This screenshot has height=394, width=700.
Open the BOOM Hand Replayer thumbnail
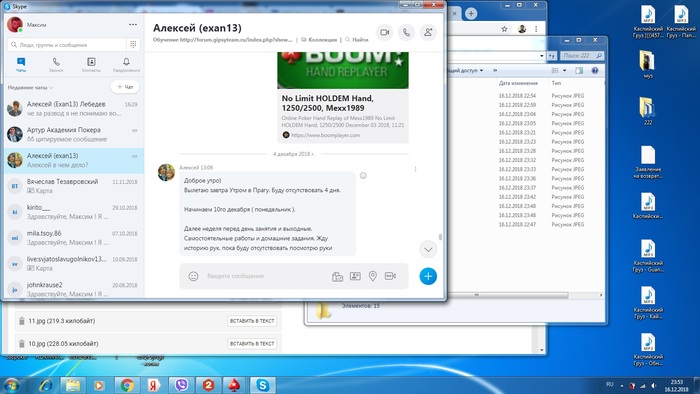pyautogui.click(x=343, y=70)
